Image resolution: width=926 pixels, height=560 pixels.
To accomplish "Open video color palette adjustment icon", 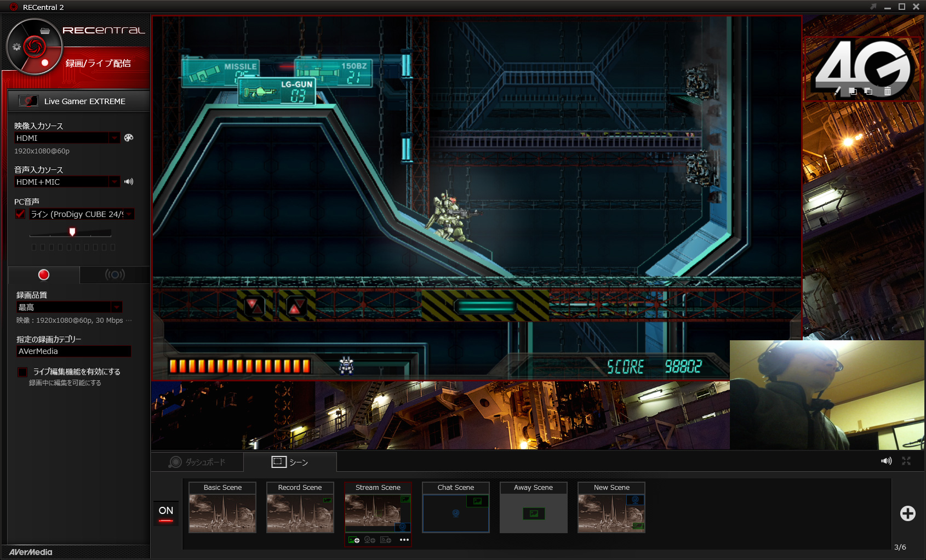I will coord(129,138).
